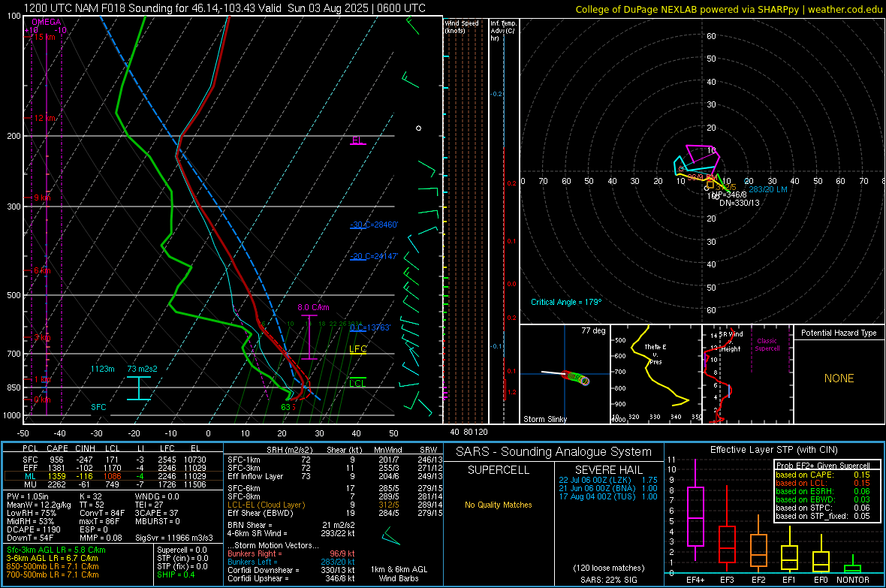Select the NAM F018 sounding title text
Viewport: 886px width, 588px height.
[x=225, y=8]
